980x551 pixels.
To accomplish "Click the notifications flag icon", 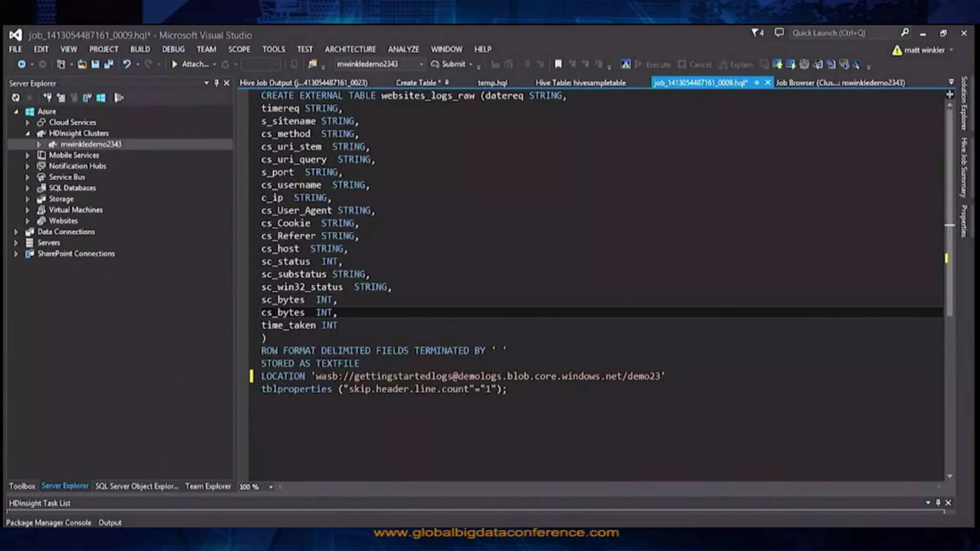I will click(756, 33).
